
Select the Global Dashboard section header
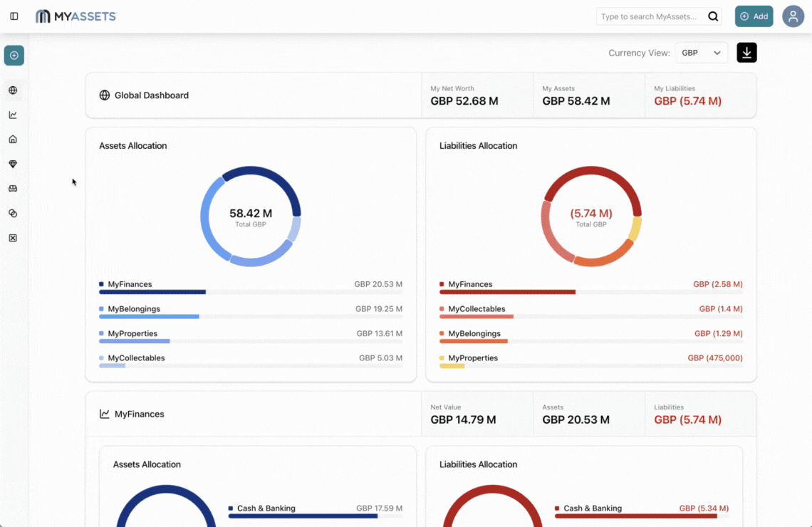pyautogui.click(x=152, y=95)
